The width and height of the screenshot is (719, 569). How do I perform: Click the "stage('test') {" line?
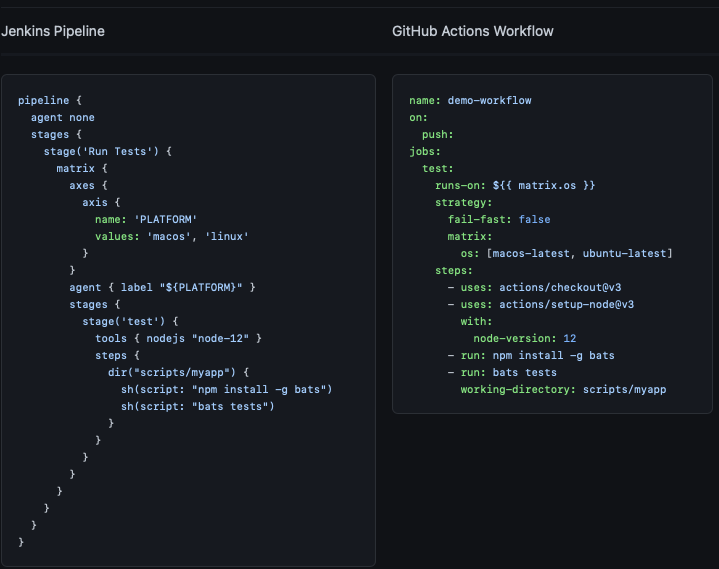pos(130,321)
